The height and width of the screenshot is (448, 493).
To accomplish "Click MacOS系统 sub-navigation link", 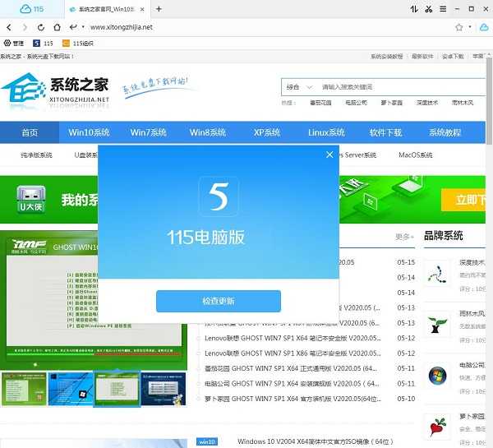I will (x=415, y=155).
